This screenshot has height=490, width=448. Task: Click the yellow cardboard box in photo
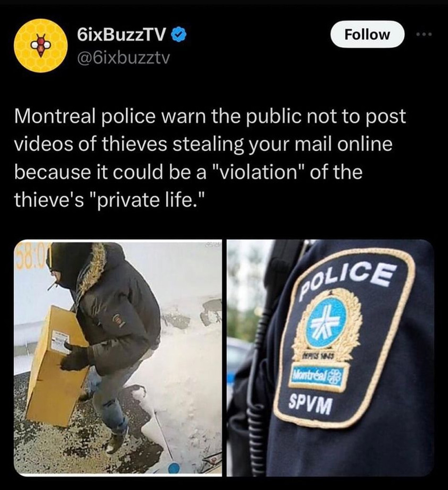point(56,367)
